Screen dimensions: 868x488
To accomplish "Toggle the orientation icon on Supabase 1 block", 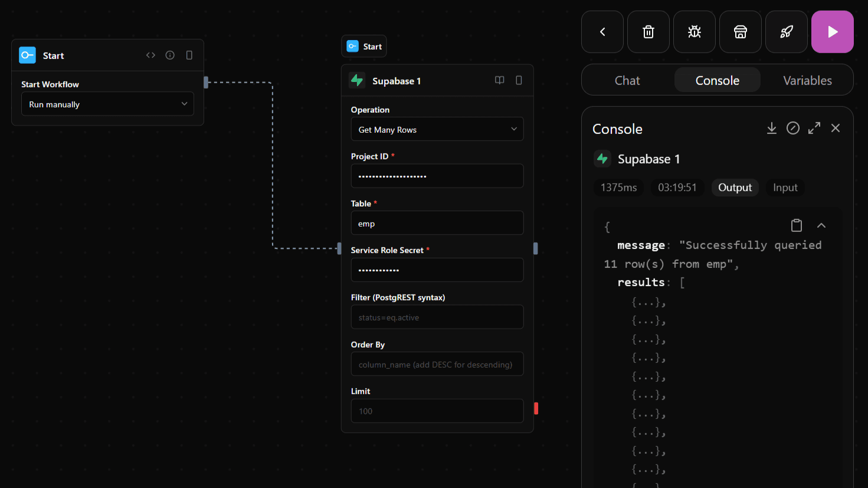I will click(519, 80).
